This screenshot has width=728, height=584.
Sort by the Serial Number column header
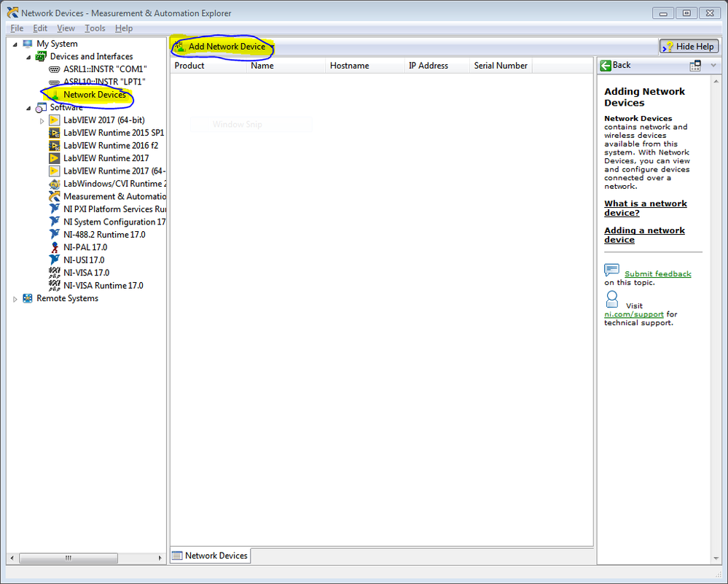tap(501, 66)
